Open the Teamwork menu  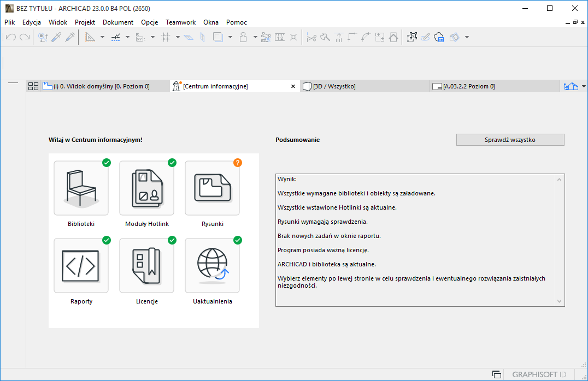[180, 22]
